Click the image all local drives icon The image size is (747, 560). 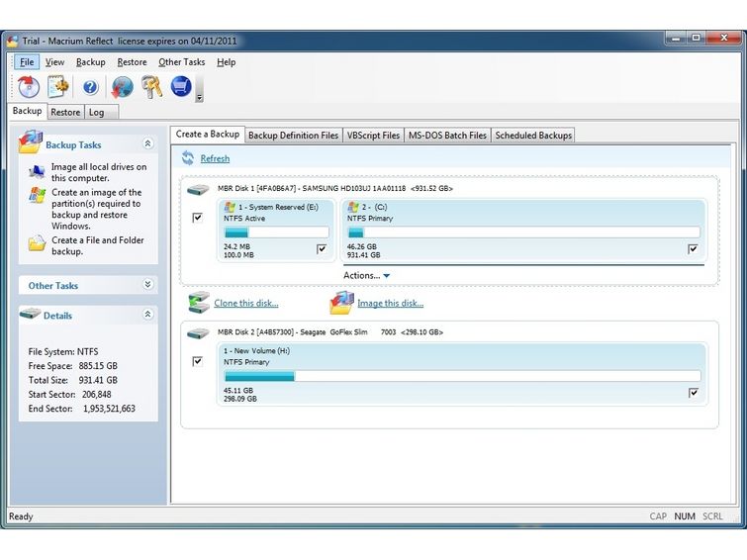(x=37, y=170)
